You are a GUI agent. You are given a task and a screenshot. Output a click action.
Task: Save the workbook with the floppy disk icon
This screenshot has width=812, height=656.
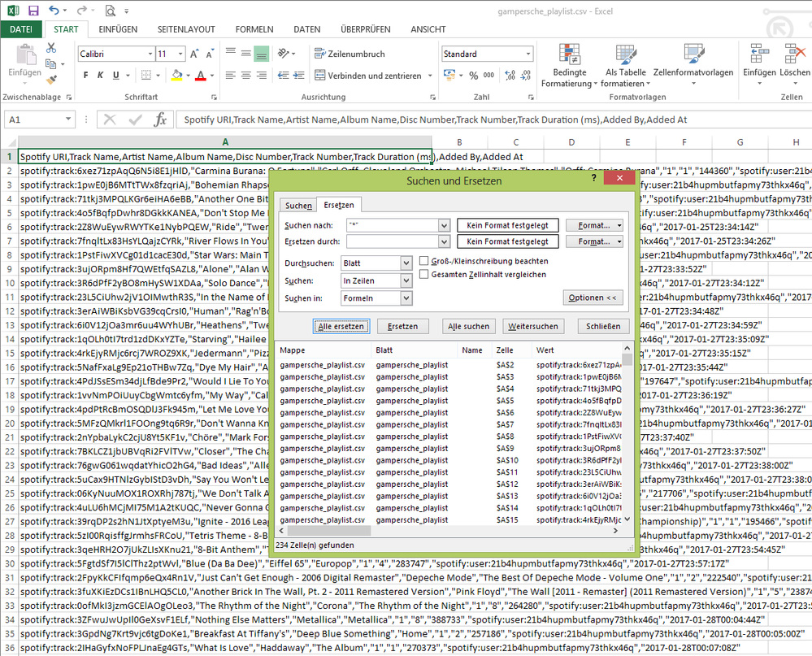click(x=33, y=11)
